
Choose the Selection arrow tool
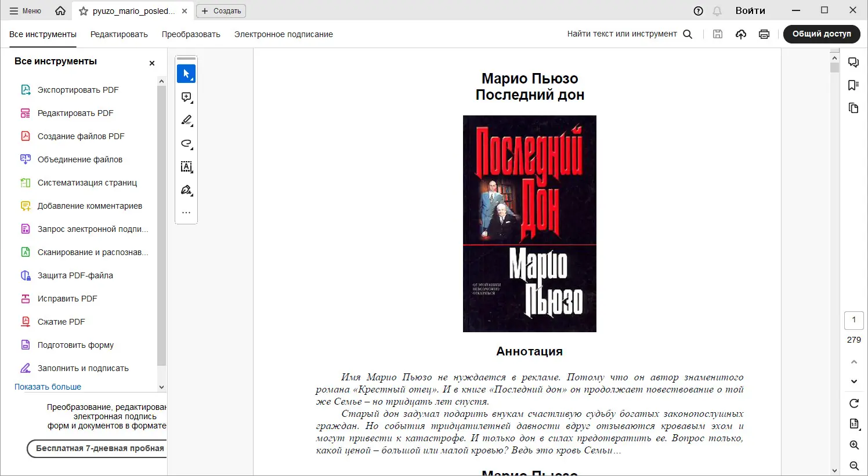pyautogui.click(x=186, y=74)
